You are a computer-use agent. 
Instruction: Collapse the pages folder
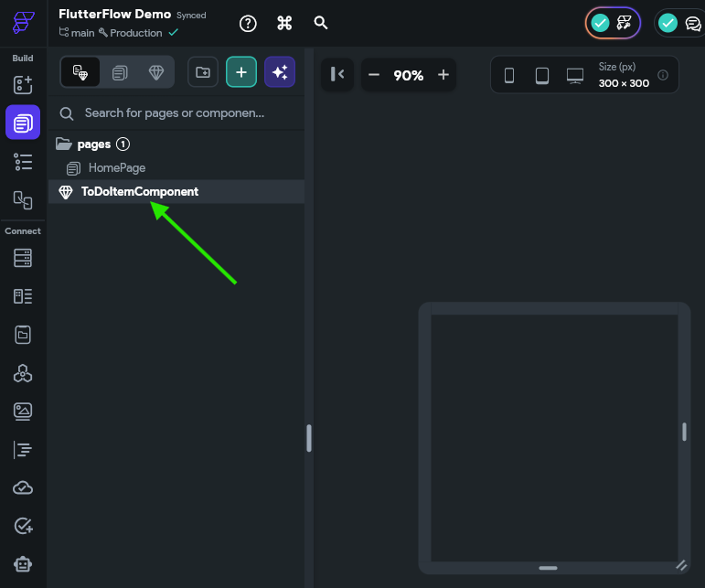(63, 144)
